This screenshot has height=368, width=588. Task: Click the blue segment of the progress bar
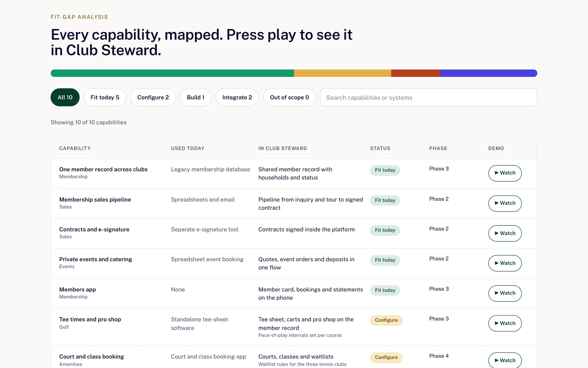489,73
